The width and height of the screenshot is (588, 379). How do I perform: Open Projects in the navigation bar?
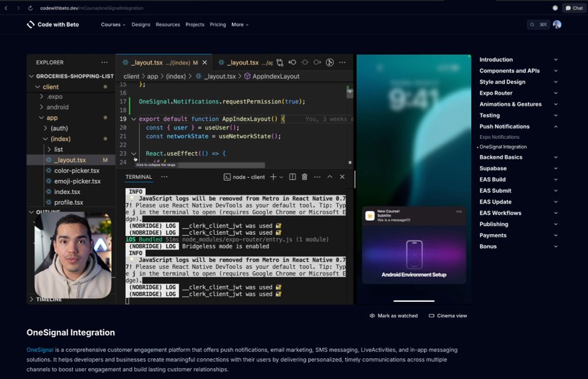195,24
